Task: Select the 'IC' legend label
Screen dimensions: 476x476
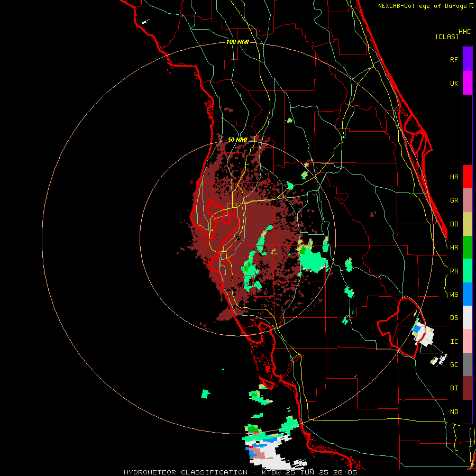Action: [454, 342]
